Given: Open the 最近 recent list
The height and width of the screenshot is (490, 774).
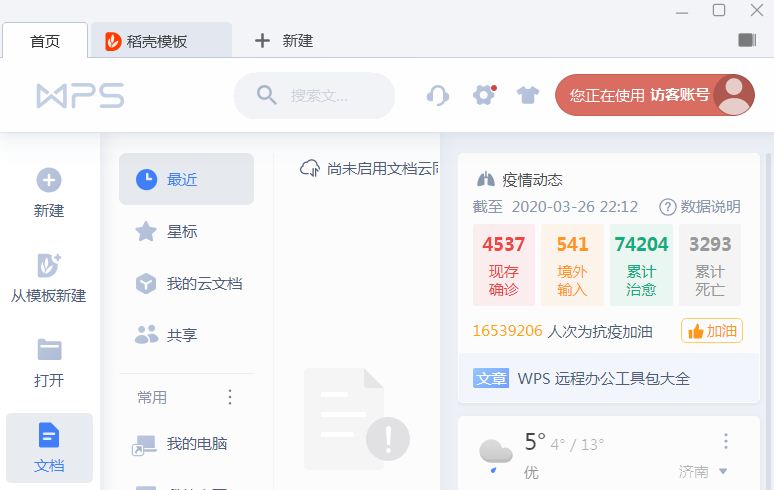Looking at the screenshot, I should [187, 179].
